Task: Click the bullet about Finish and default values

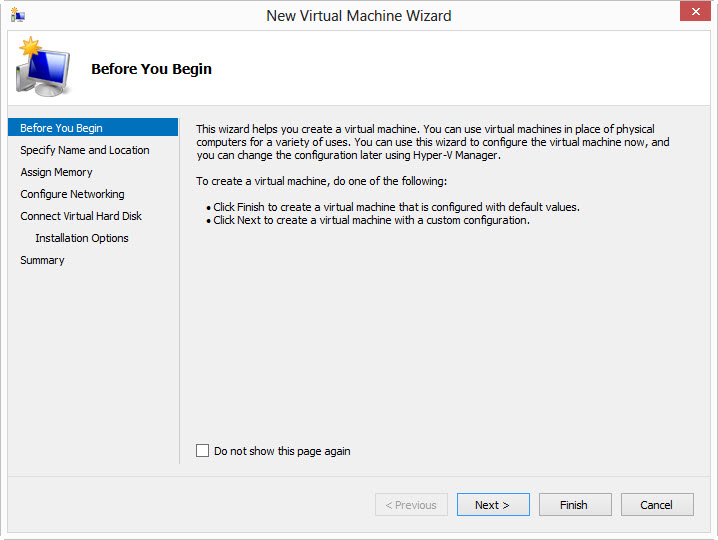Action: (x=396, y=207)
